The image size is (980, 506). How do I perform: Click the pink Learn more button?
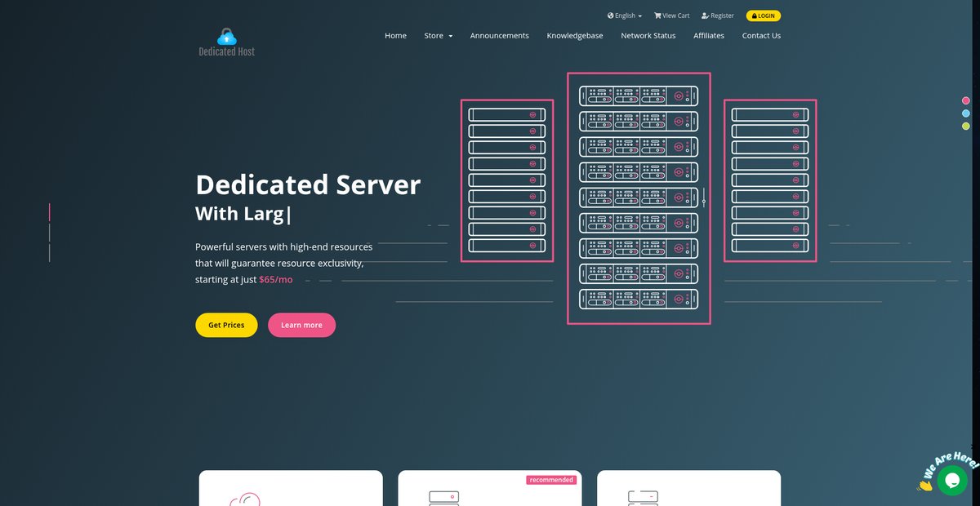[301, 325]
